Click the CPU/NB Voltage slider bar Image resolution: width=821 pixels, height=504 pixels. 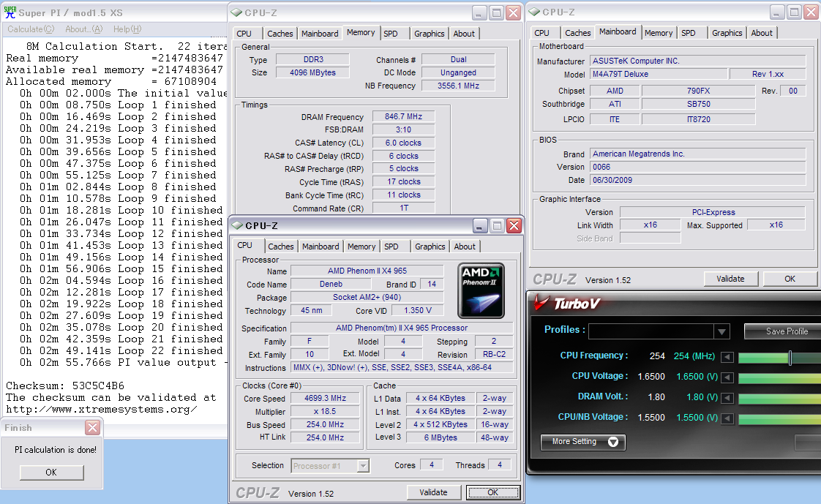(x=779, y=418)
